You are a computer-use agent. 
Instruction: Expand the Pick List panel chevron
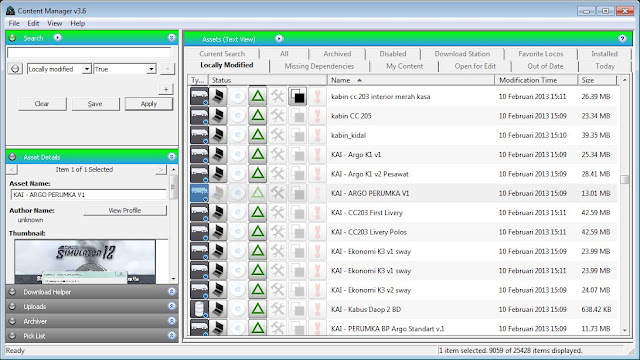click(171, 336)
